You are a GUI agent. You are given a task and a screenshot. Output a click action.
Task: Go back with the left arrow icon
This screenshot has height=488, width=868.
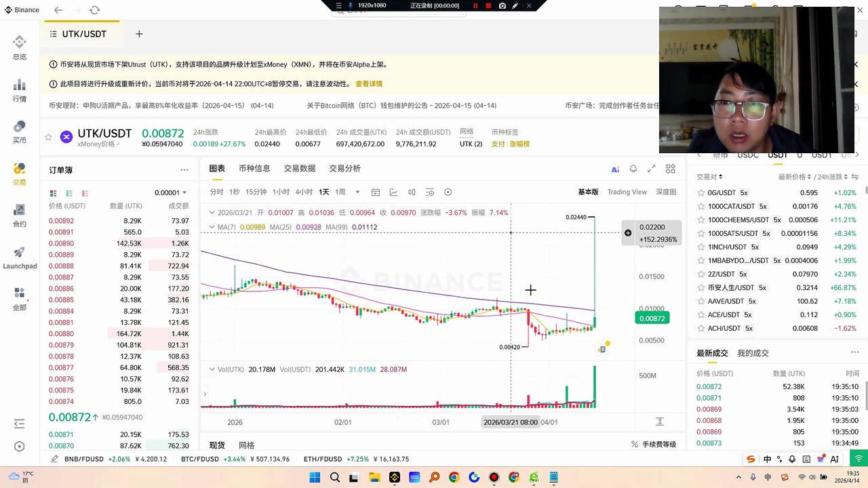tap(58, 10)
